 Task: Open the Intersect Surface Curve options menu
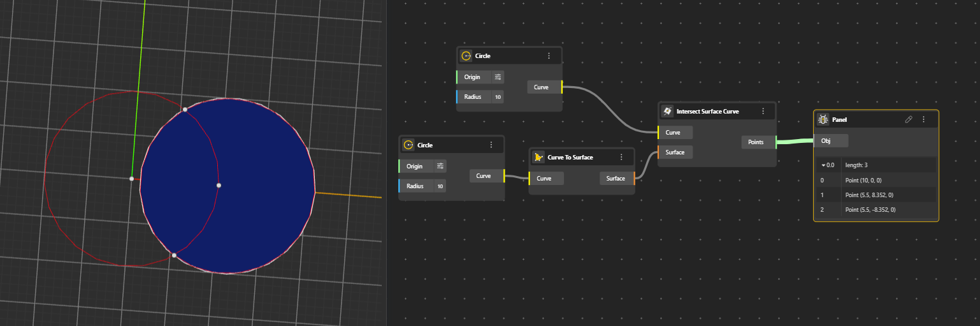click(763, 111)
